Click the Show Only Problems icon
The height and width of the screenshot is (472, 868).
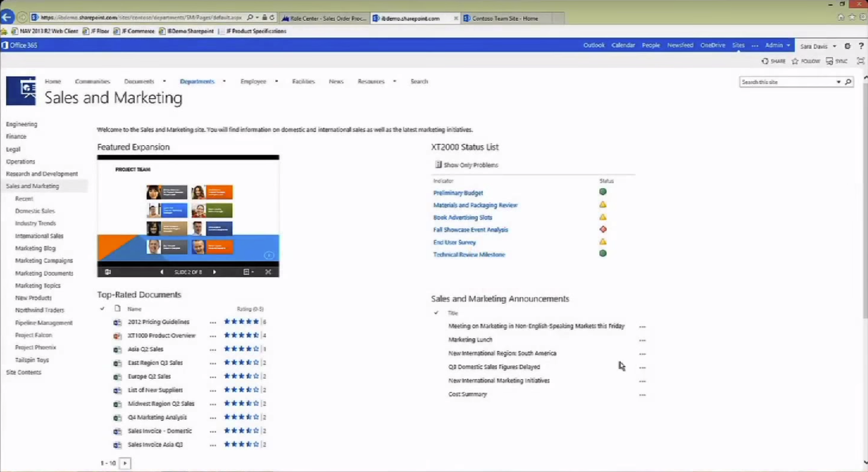tap(438, 165)
